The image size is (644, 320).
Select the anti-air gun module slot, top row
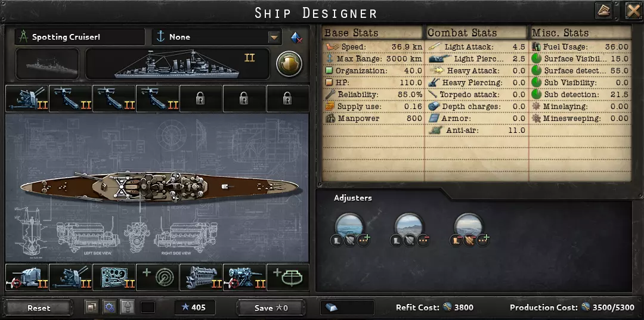(x=27, y=99)
